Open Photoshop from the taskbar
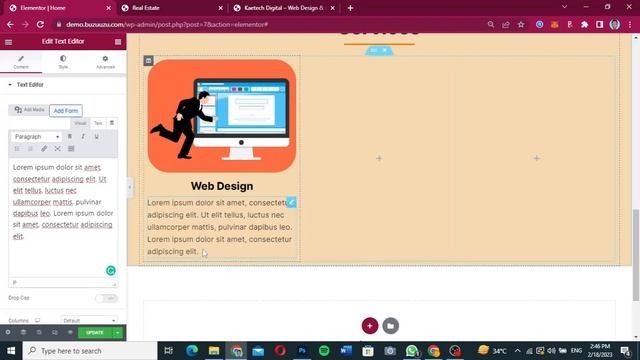The height and width of the screenshot is (360, 640). point(302,351)
